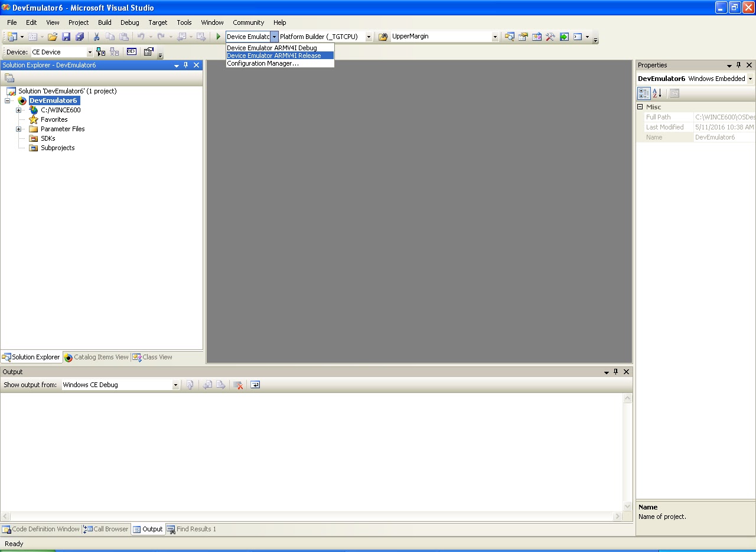Viewport: 756px width, 552px height.
Task: Open the Target menu
Action: tap(158, 22)
